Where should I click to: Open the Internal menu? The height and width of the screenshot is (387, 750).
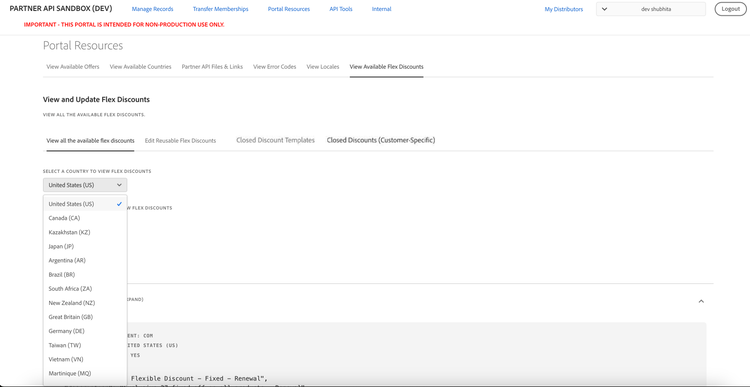[x=381, y=9]
